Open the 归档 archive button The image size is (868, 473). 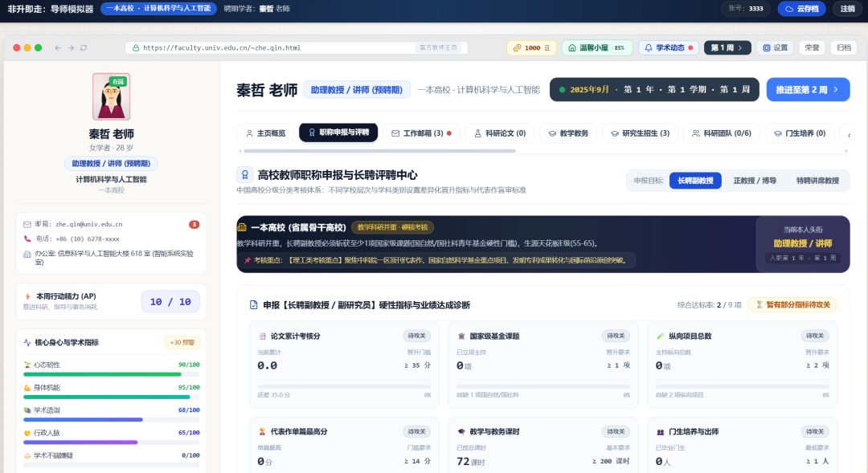click(844, 48)
